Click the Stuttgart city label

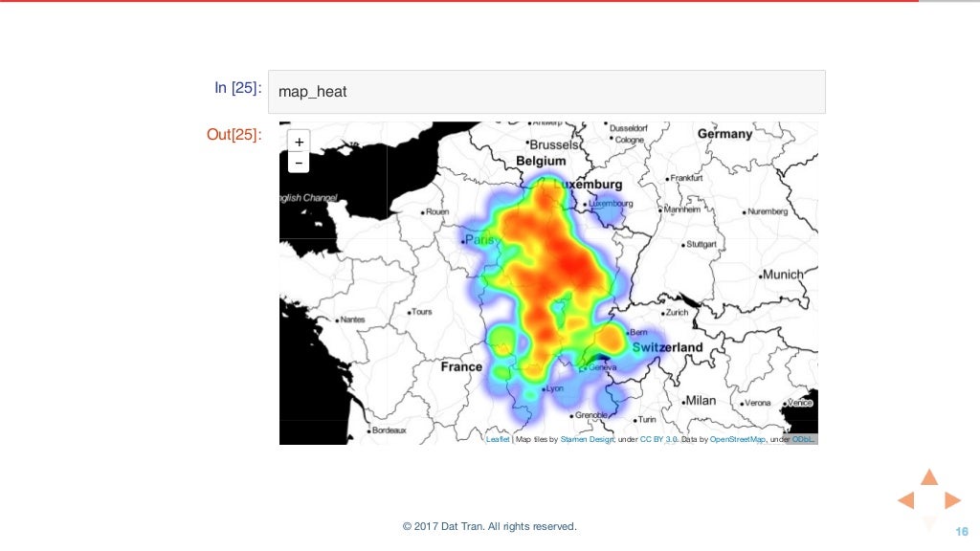(702, 244)
